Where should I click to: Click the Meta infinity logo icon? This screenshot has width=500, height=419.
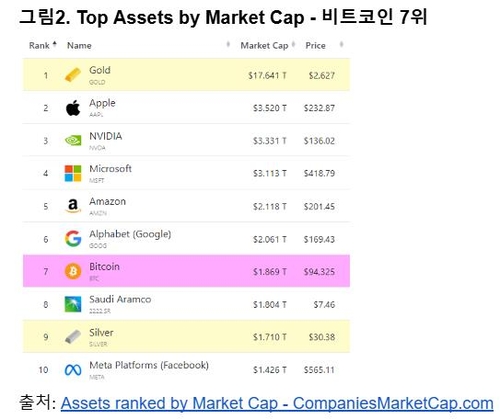coord(73,370)
